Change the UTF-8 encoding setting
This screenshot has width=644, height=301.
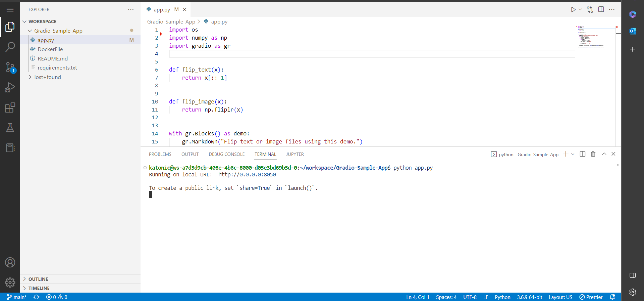click(x=470, y=297)
